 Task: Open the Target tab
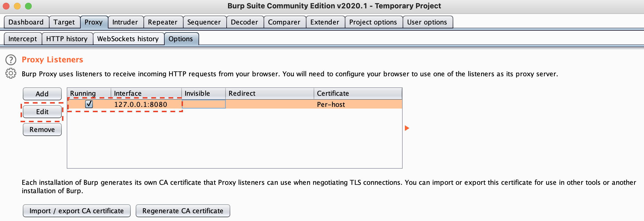(64, 22)
